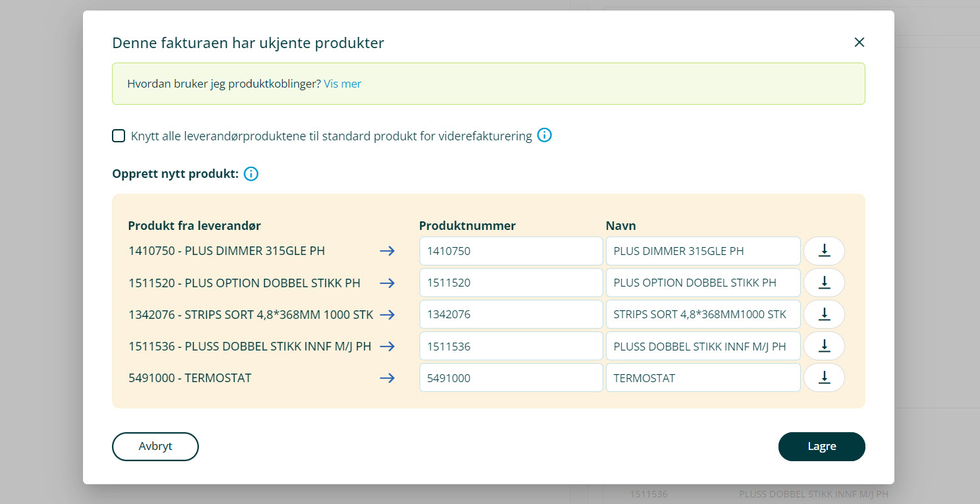This screenshot has height=504, width=980.
Task: Click download icon for STRIPS SORT row
Action: pos(824,314)
